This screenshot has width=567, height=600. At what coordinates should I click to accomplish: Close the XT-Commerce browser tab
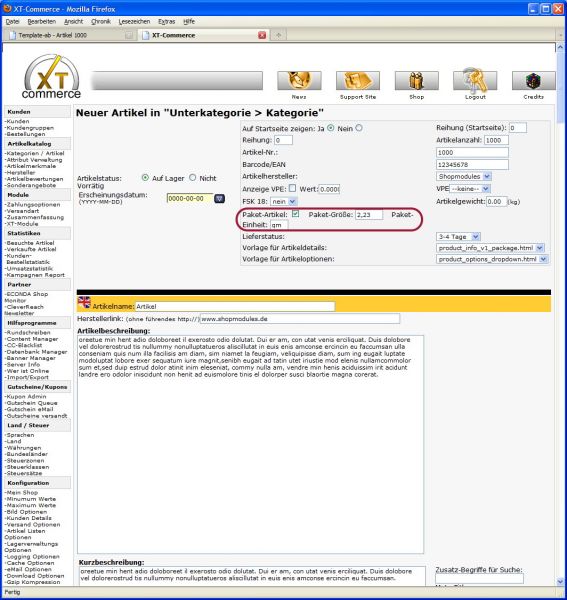pos(262,35)
